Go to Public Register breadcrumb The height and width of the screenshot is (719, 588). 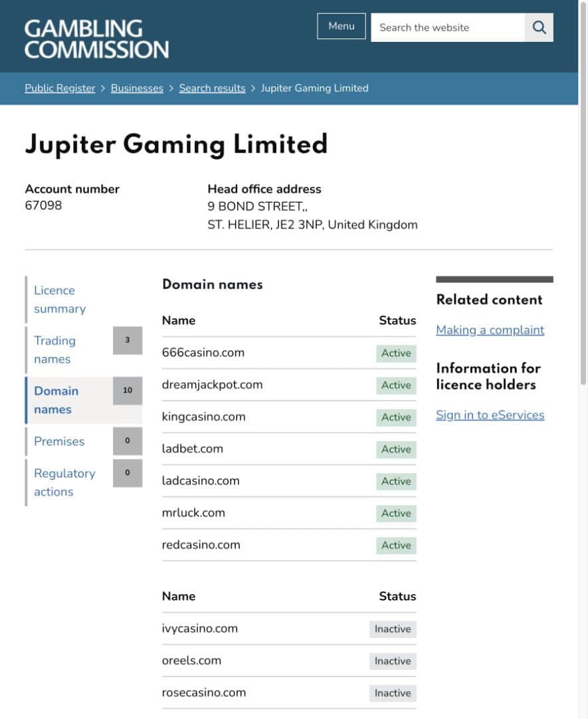pyautogui.click(x=60, y=88)
